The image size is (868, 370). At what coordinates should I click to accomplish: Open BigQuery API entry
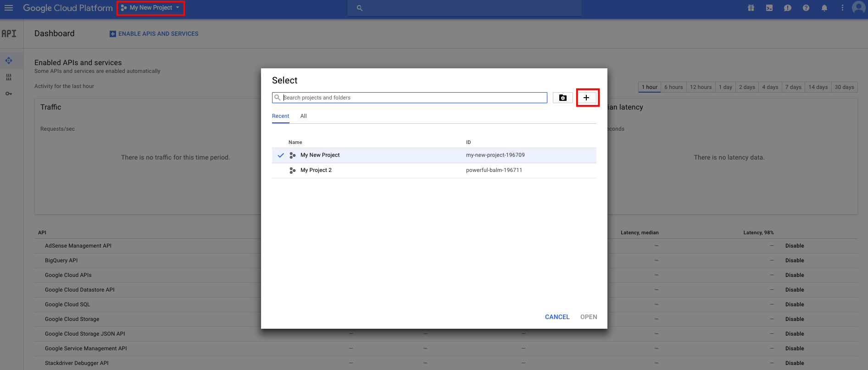[61, 260]
